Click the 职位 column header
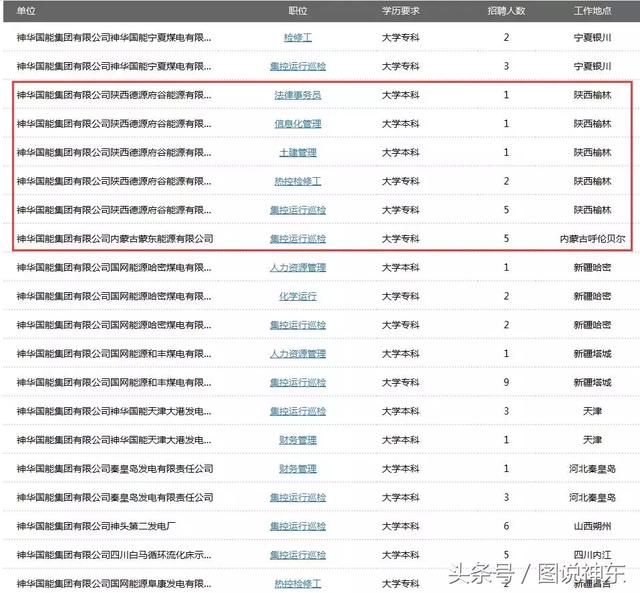Viewport: 640px width, 593px height. click(x=298, y=11)
